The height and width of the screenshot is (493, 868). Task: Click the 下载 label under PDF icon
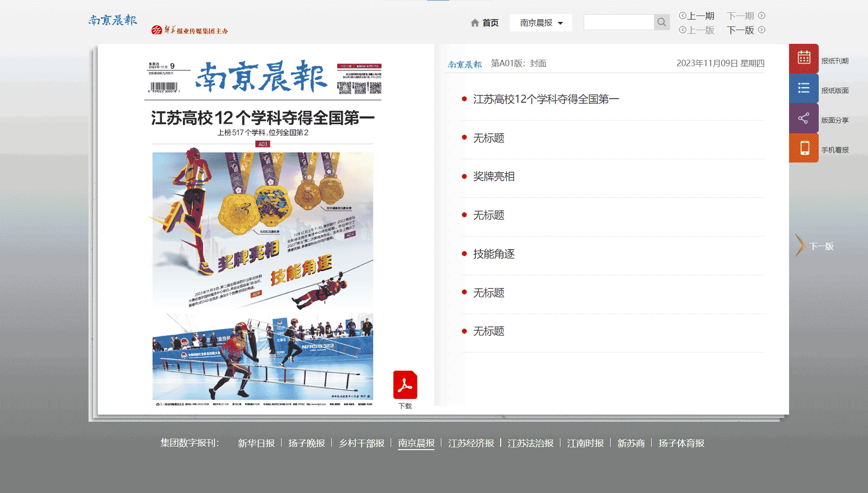tap(405, 406)
